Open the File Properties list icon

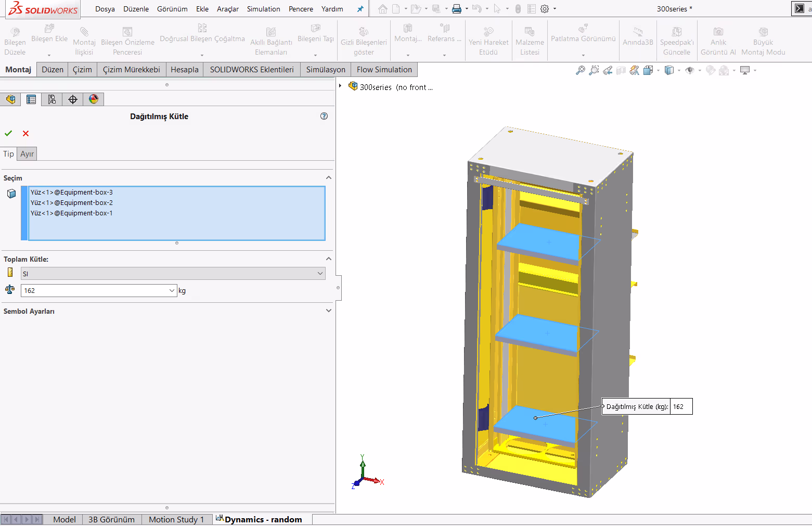coord(532,9)
